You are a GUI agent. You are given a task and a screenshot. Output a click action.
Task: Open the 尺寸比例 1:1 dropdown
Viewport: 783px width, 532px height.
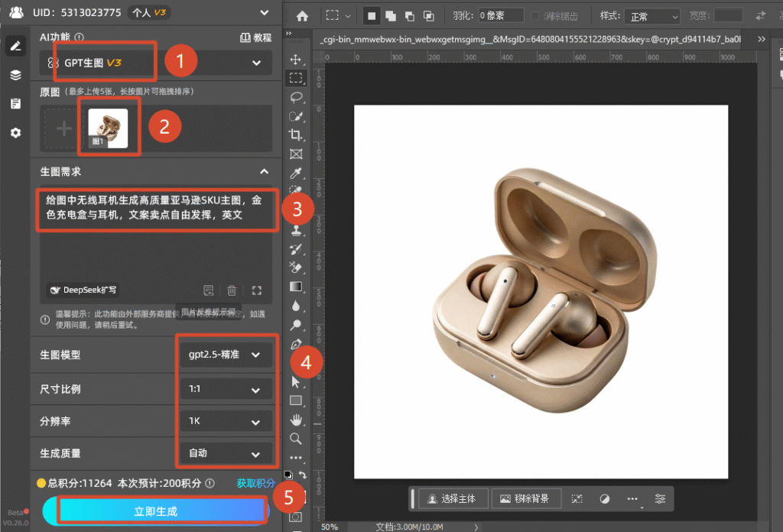[x=226, y=389]
